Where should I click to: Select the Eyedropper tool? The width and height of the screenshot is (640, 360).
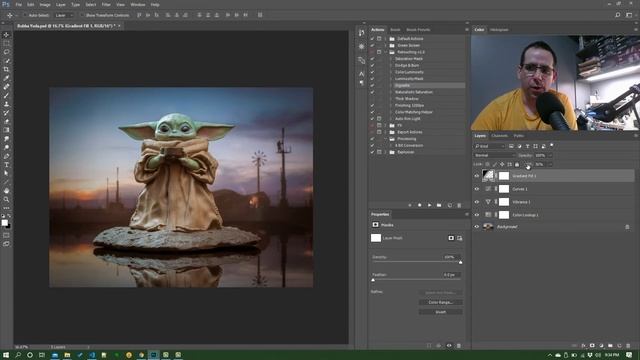coord(6,78)
